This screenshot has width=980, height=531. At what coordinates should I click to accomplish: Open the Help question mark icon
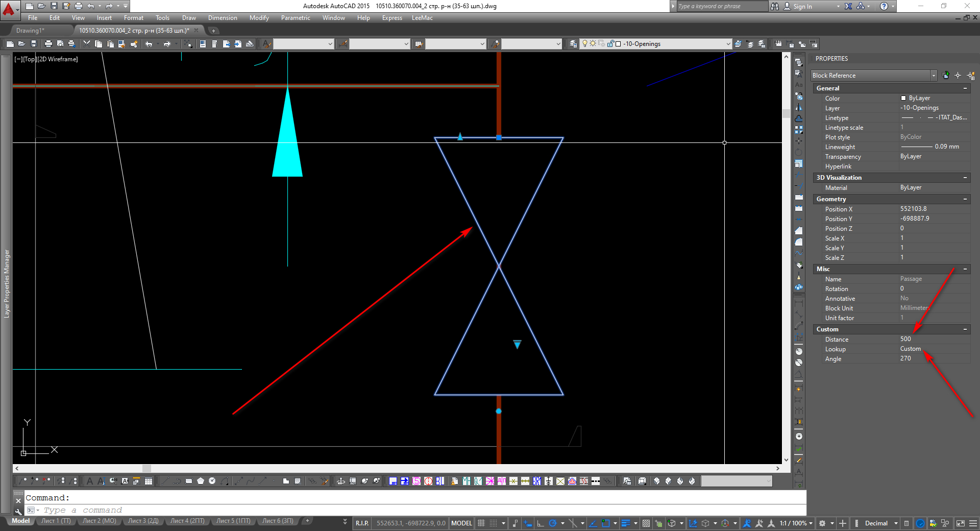point(884,6)
